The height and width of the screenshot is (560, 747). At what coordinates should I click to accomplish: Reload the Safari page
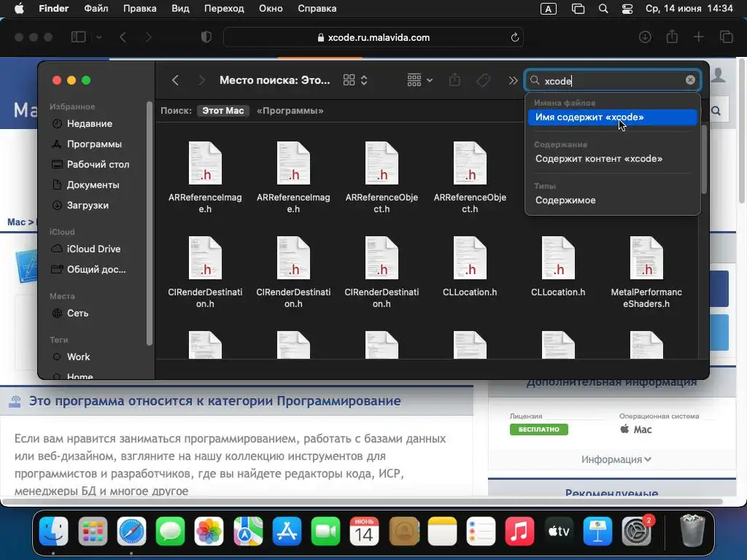click(x=514, y=37)
